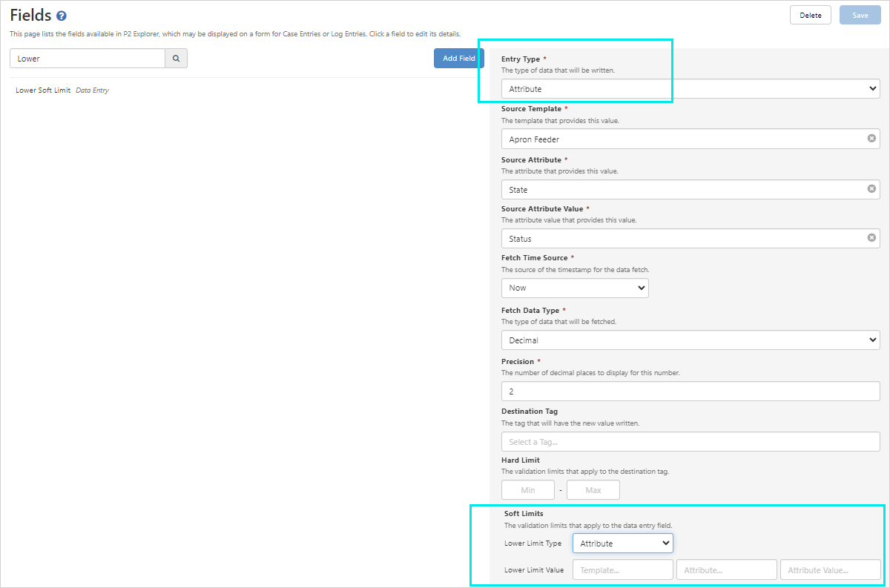Click the Lower Limit Attribute Value field
This screenshot has width=890, height=588.
pyautogui.click(x=830, y=570)
